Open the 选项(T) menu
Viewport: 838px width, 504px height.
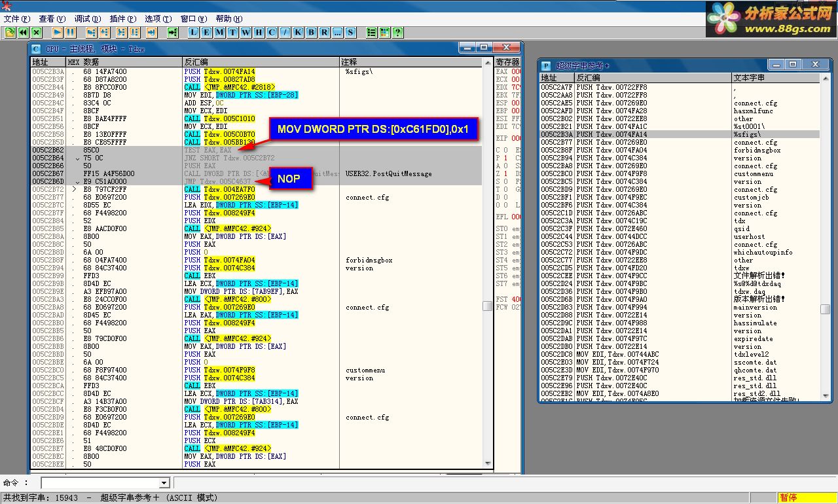pos(158,18)
